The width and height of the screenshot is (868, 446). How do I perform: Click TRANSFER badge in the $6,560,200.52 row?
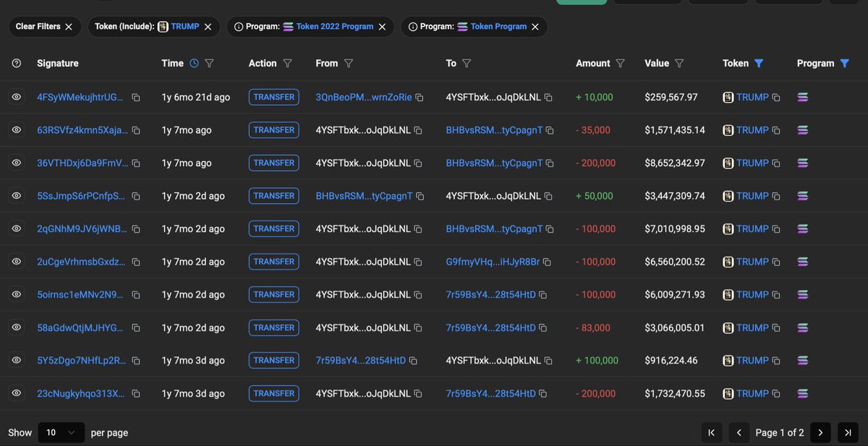(274, 262)
